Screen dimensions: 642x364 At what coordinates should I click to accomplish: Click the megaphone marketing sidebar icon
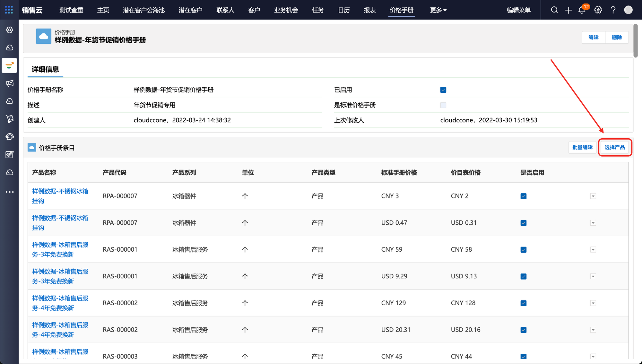(x=10, y=83)
